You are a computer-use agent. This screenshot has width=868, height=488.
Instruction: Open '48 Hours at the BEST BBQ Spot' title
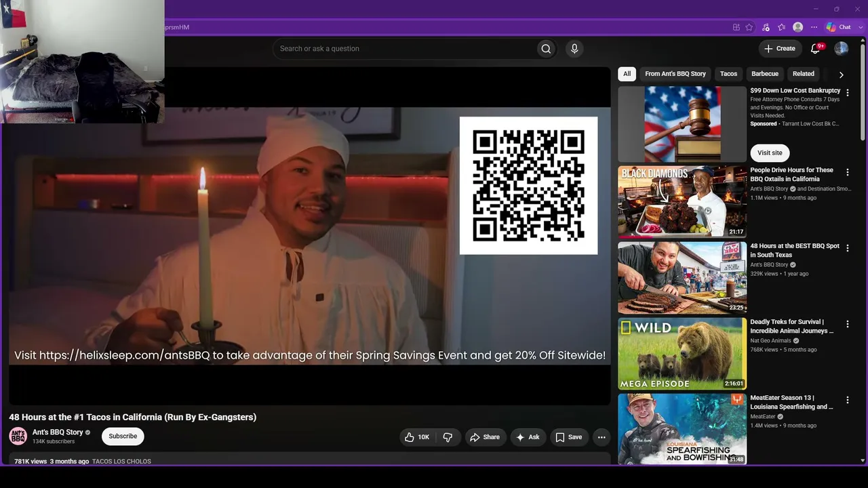[795, 251]
